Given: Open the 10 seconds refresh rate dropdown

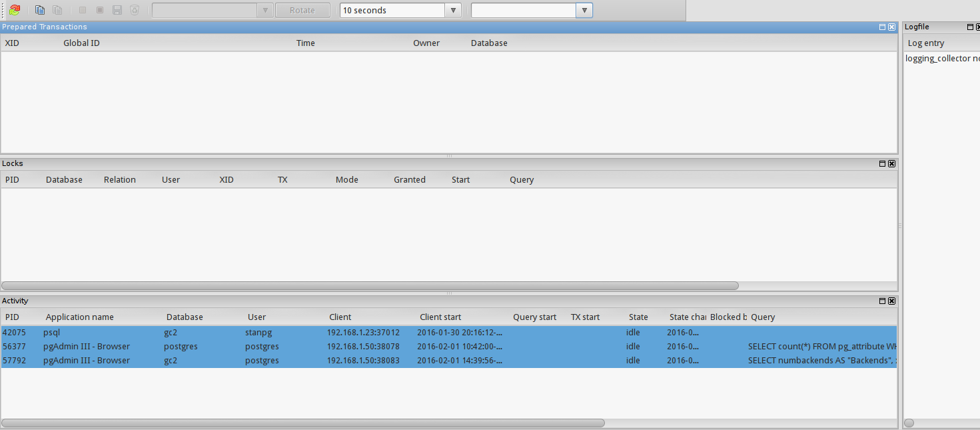Looking at the screenshot, I should tap(453, 10).
